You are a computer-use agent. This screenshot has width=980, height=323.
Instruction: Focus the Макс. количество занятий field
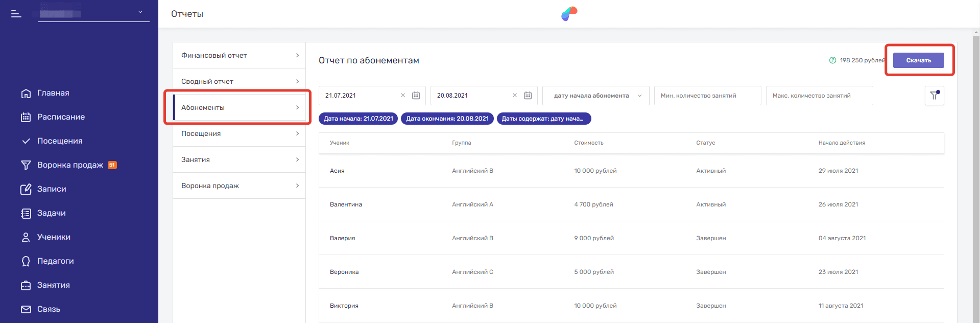click(x=819, y=96)
